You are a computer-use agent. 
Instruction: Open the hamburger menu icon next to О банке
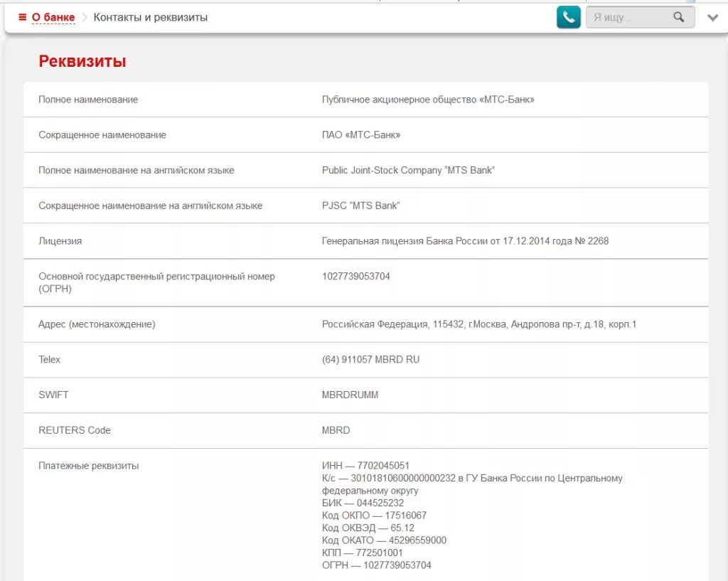tap(22, 17)
